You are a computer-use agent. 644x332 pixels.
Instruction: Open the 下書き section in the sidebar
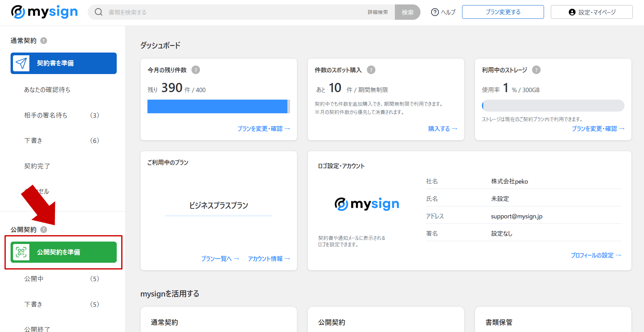click(33, 140)
